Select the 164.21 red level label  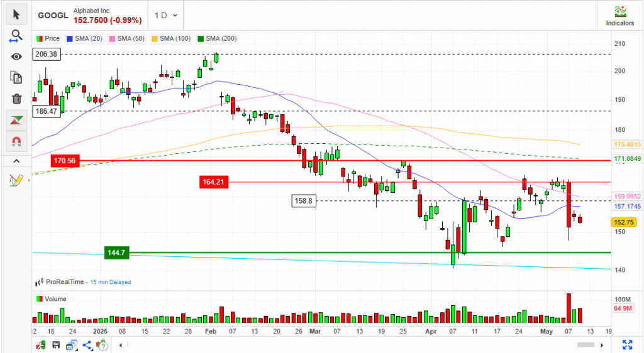point(213,182)
